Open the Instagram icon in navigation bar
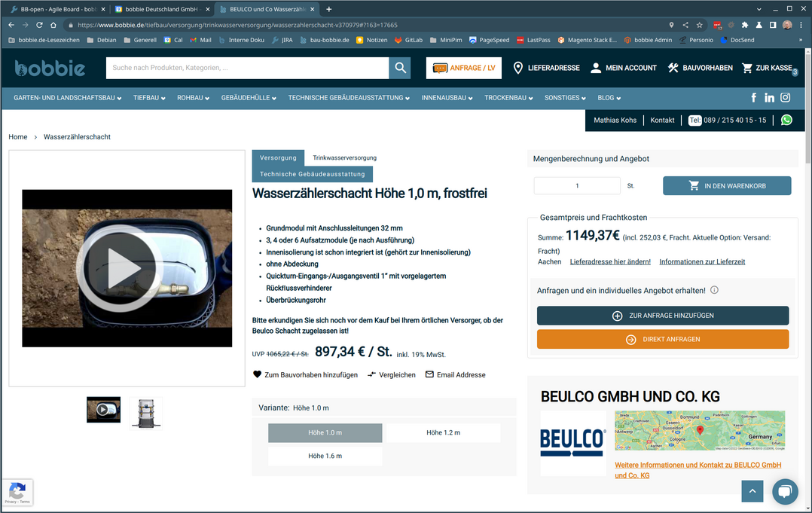The width and height of the screenshot is (812, 513). click(x=786, y=97)
